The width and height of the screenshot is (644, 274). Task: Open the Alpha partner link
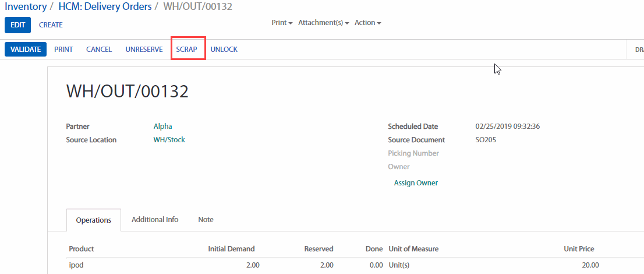coord(162,127)
